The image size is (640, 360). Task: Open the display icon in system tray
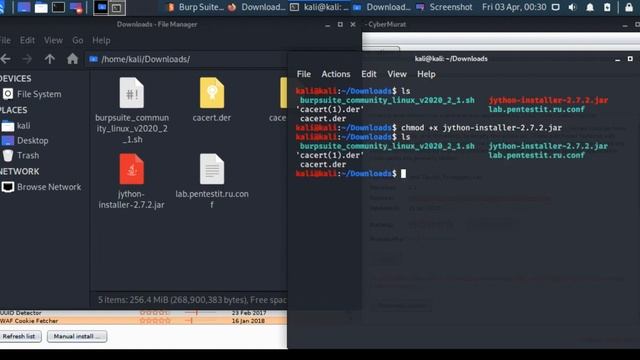click(556, 7)
